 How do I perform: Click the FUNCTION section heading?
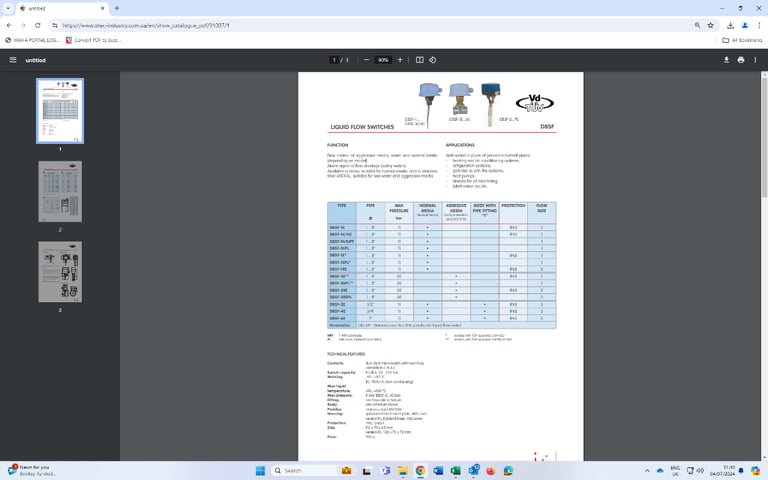pos(337,145)
